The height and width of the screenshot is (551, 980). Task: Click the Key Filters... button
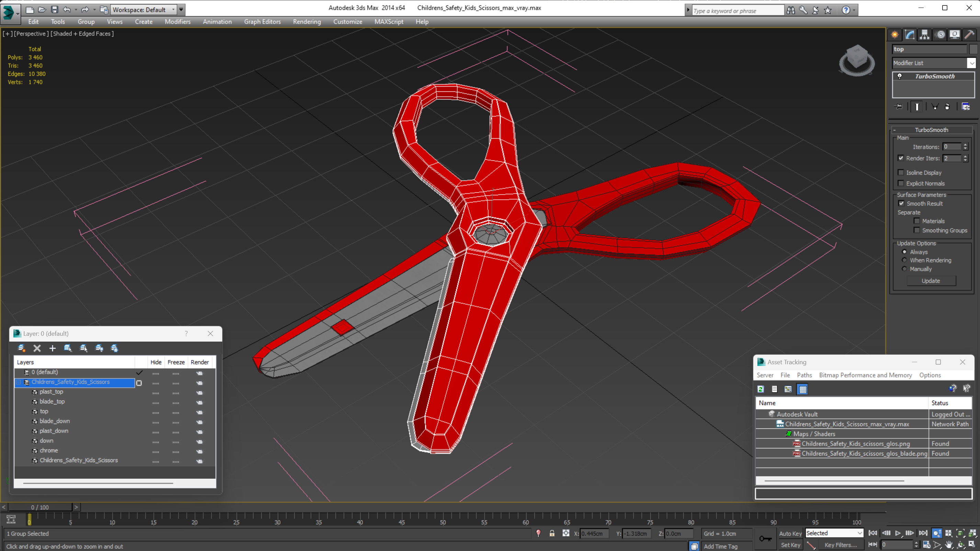(x=840, y=544)
